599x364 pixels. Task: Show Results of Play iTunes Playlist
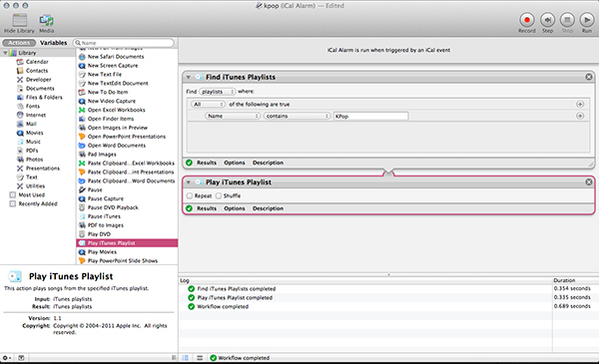(x=207, y=208)
